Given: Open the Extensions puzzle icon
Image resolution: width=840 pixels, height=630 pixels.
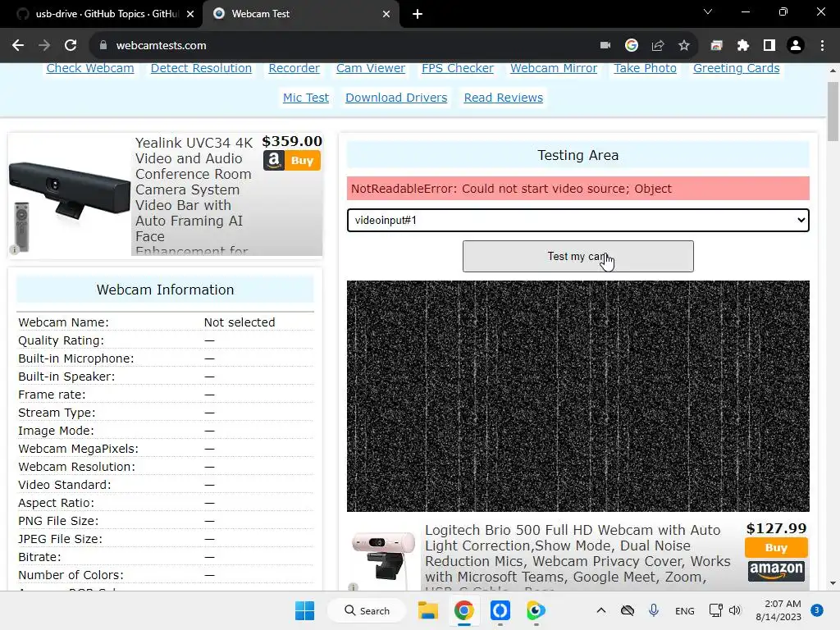Looking at the screenshot, I should click(743, 46).
